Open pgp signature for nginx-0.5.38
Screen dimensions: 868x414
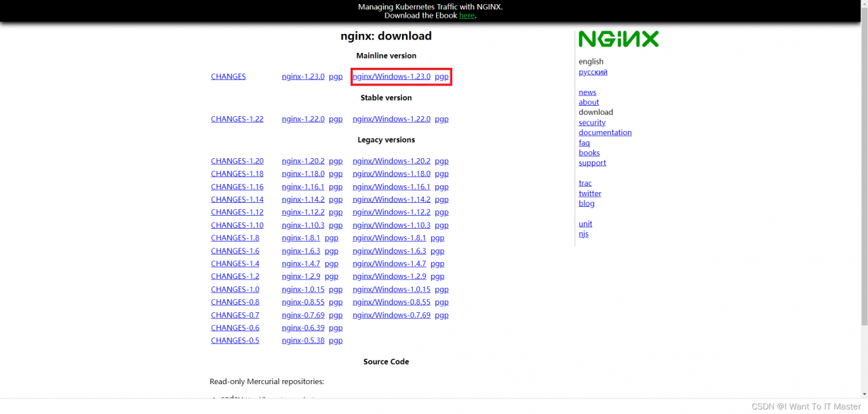(x=336, y=341)
